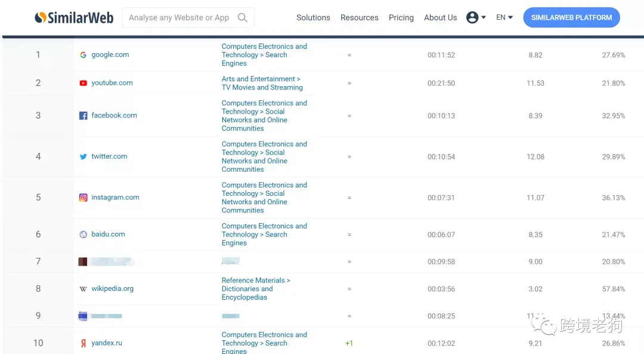Click the 00:11:52 visit duration value
Image resolution: width=644 pixels, height=354 pixels.
click(x=441, y=55)
